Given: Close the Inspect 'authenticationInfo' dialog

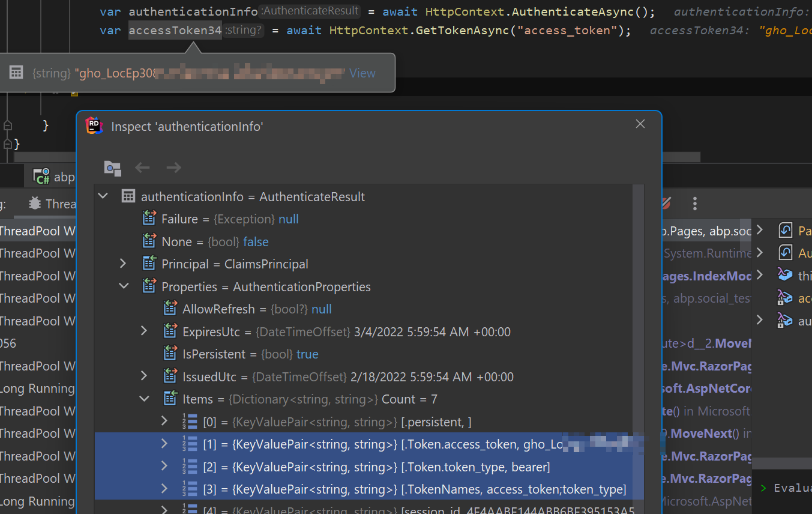Looking at the screenshot, I should [x=640, y=124].
